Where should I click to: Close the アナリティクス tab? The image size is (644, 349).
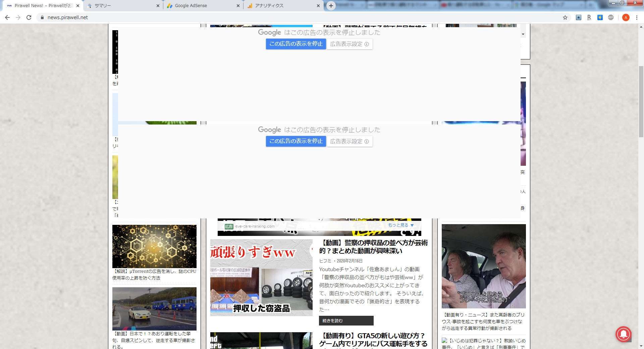(x=318, y=6)
